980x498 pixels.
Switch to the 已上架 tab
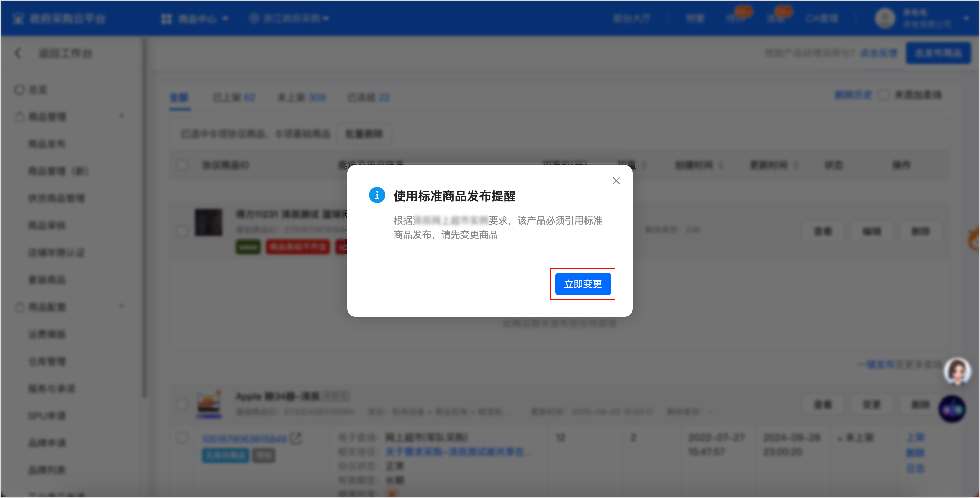(233, 98)
